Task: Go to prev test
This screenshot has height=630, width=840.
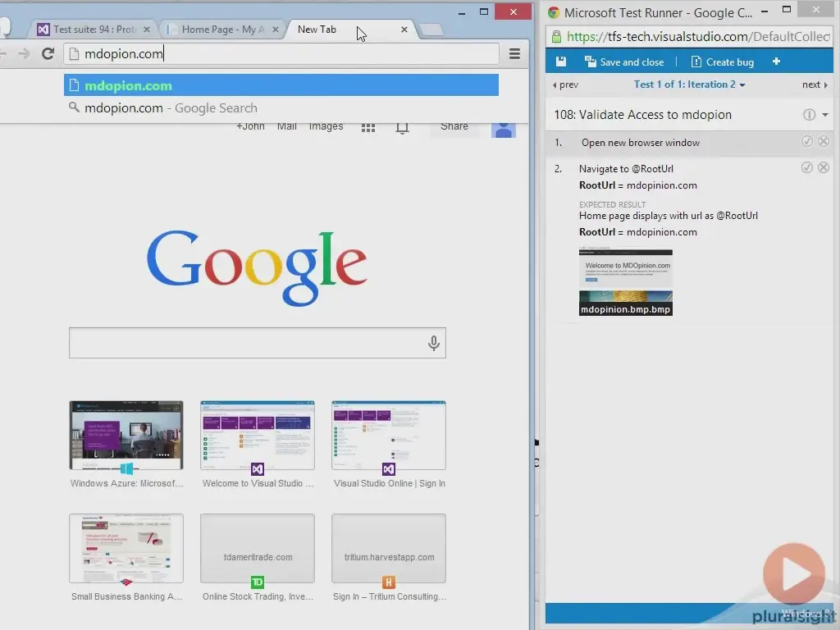Action: coord(565,84)
